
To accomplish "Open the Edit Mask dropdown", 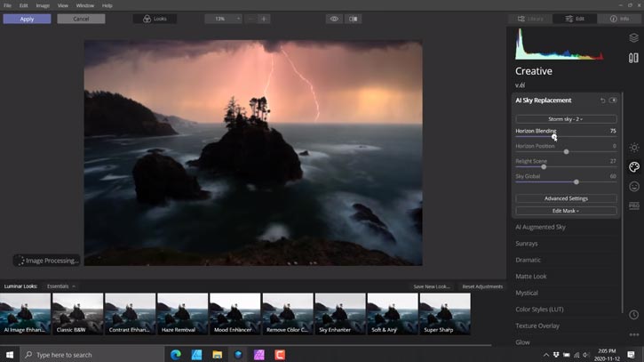I will point(566,211).
